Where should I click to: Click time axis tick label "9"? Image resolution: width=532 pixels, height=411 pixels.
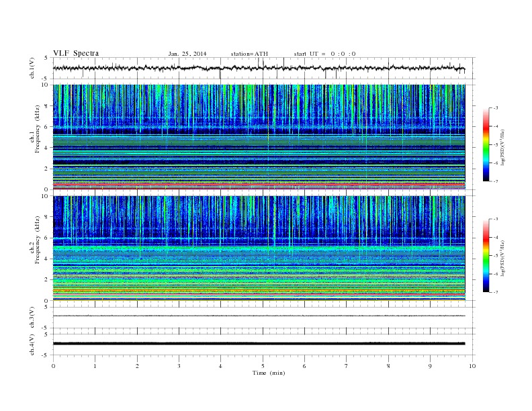430,366
